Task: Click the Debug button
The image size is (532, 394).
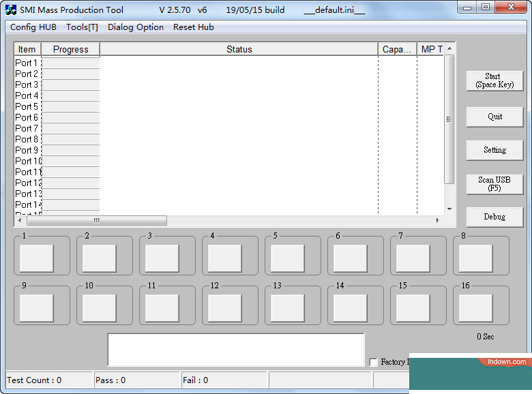Action: pyautogui.click(x=494, y=217)
